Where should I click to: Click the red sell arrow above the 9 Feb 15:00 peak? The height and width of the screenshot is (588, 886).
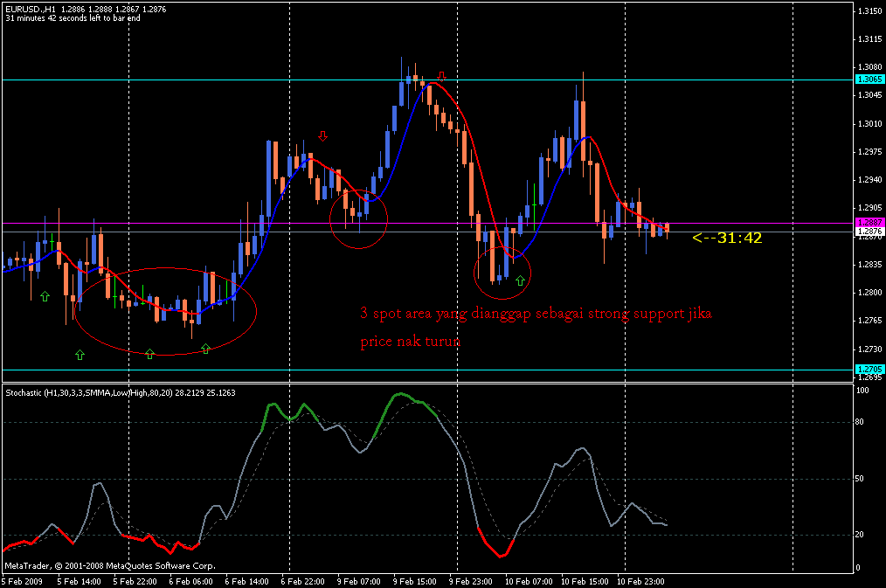442,76
